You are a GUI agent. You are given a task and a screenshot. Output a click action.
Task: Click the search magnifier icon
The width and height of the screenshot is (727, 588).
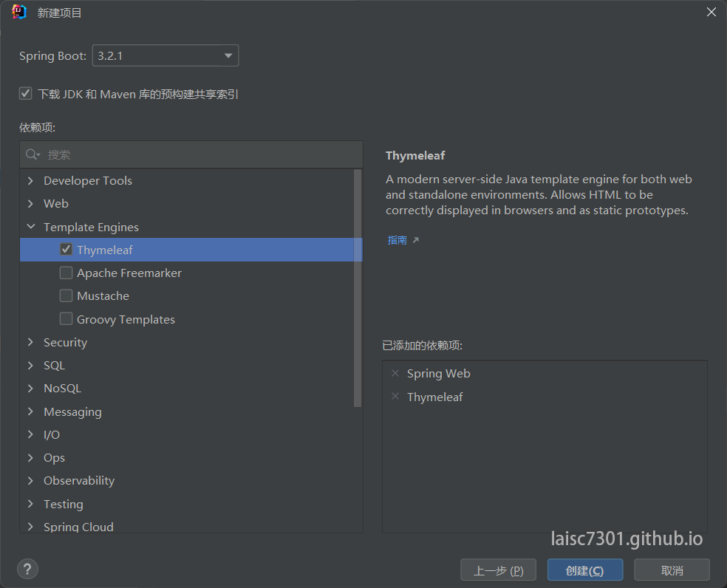(x=33, y=154)
